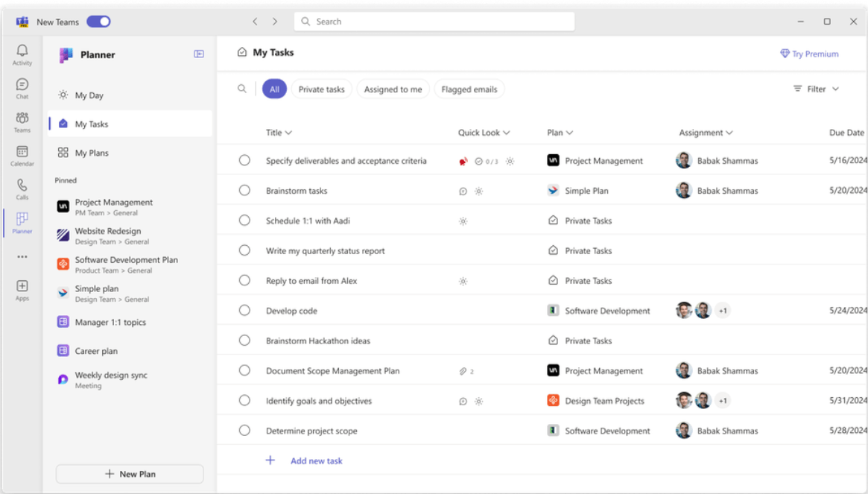Select the Assigned to me filter
The height and width of the screenshot is (494, 868).
click(x=393, y=89)
